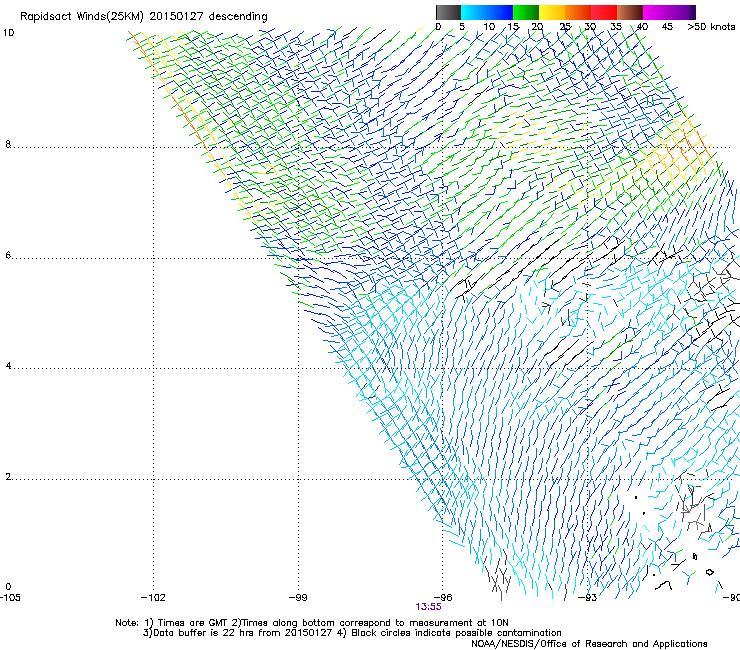Select the cyan-blue 5-15 knots color band
Image resolution: width=740 pixels, height=650 pixels.
[x=487, y=12]
